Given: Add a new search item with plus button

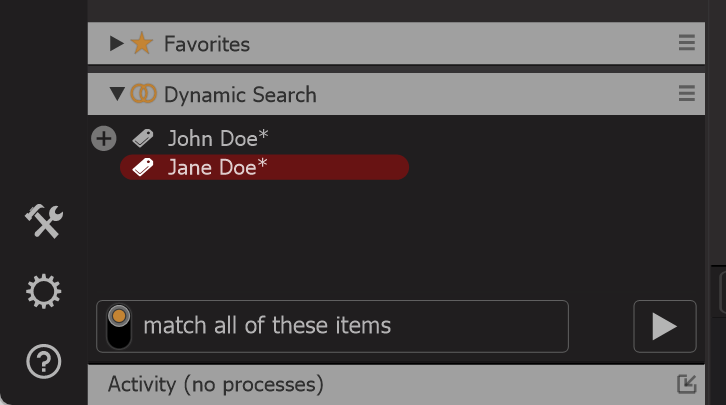Looking at the screenshot, I should coord(104,138).
